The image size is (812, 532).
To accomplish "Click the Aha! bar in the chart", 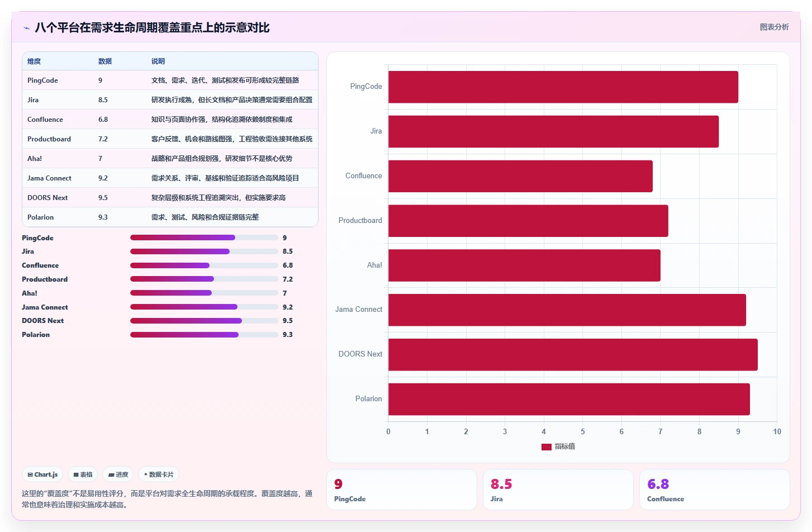I will pos(524,265).
